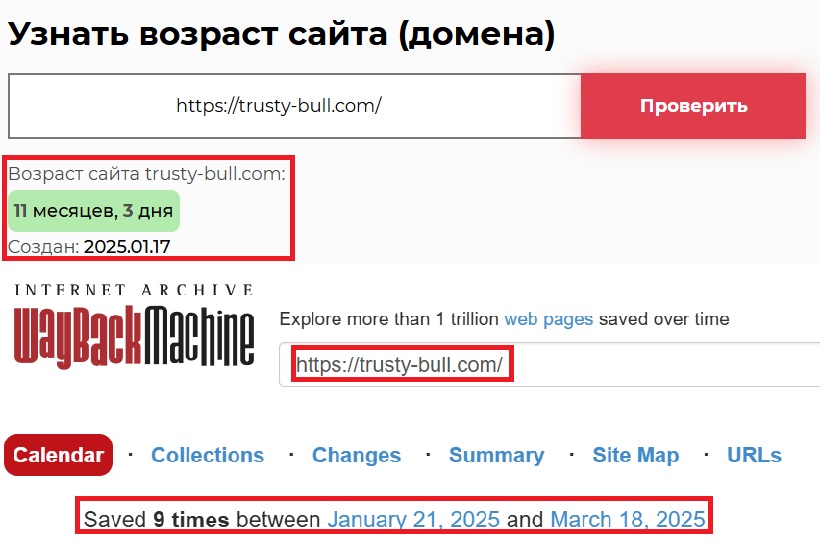Open the "web pages" link
Viewport: 820px width, 552px height.
pos(549,319)
